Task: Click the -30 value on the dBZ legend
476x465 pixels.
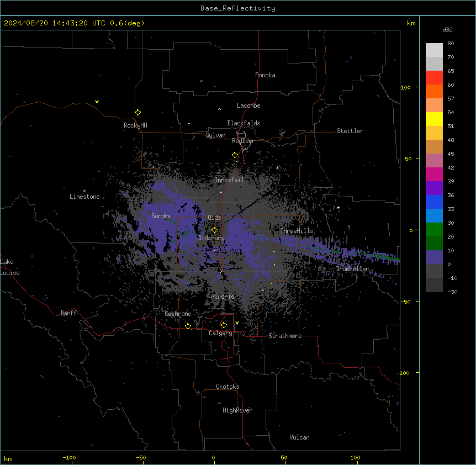Action: (x=452, y=292)
